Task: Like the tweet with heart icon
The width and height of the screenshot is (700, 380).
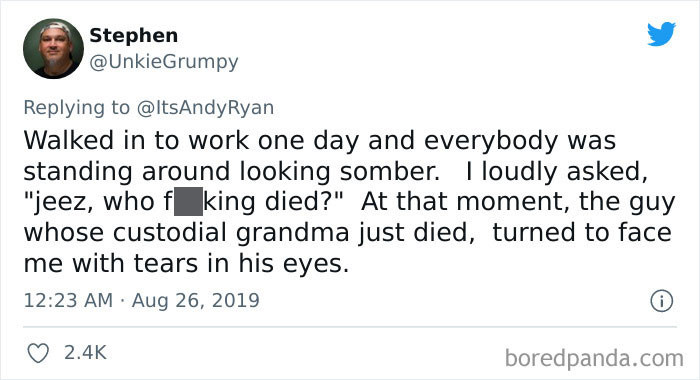Action: click(x=38, y=353)
